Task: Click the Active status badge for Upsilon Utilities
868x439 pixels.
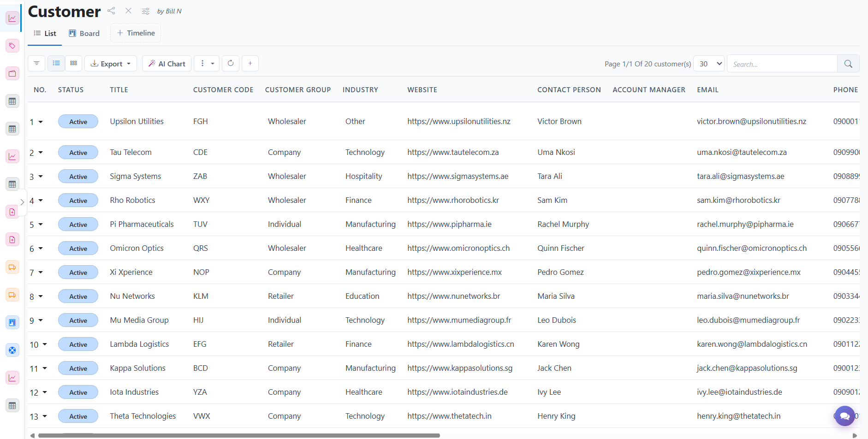Action: tap(78, 121)
